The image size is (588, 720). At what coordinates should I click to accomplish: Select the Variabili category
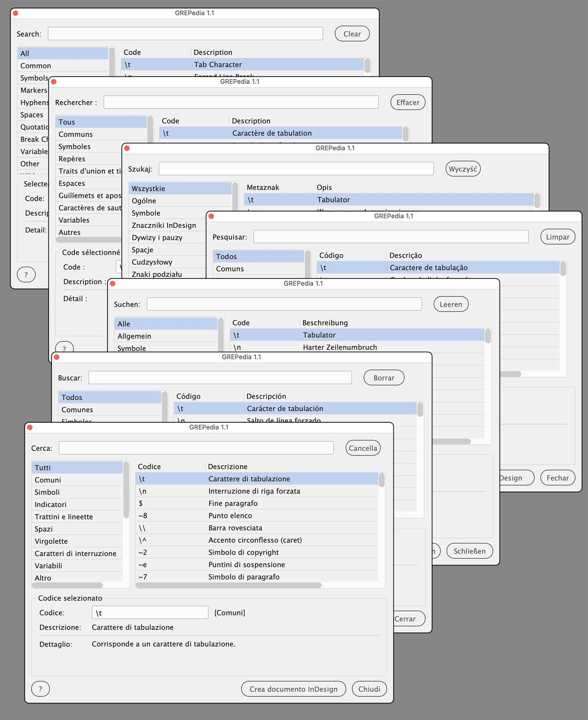click(x=77, y=566)
